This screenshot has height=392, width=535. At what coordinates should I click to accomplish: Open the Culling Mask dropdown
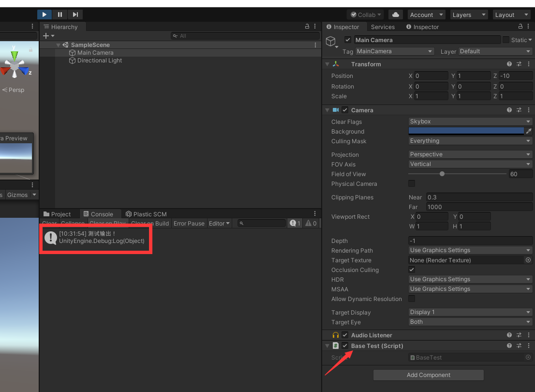470,141
